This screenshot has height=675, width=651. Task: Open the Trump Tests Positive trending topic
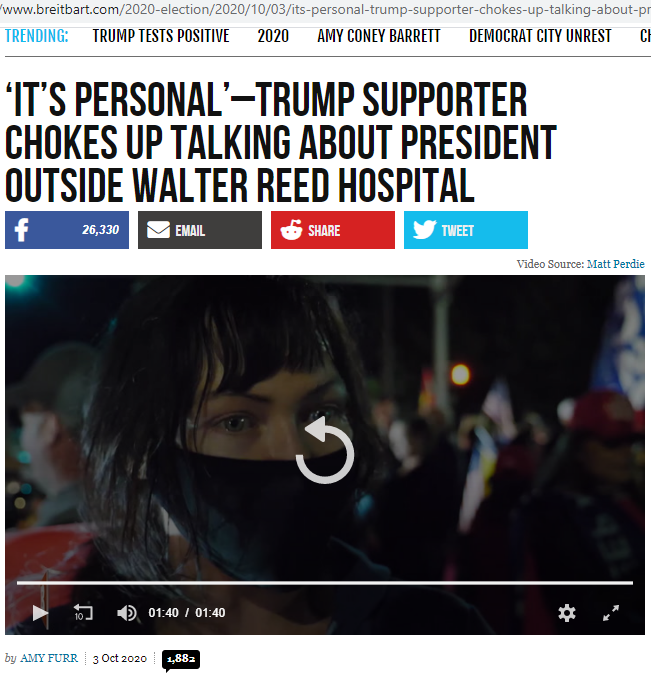tap(161, 36)
